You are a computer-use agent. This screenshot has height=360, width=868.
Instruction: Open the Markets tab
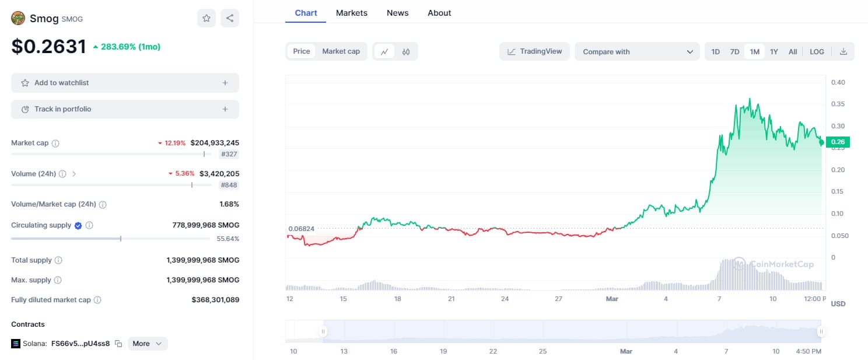[x=352, y=13]
